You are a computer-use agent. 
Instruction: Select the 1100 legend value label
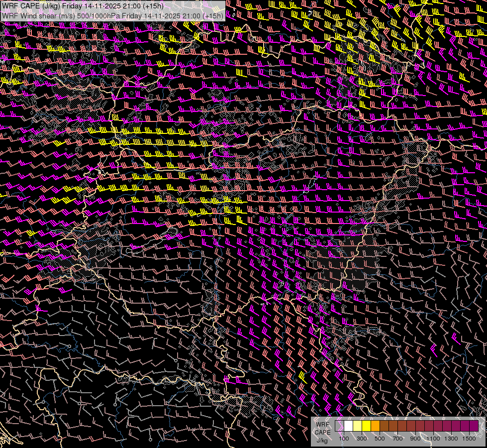(x=433, y=439)
